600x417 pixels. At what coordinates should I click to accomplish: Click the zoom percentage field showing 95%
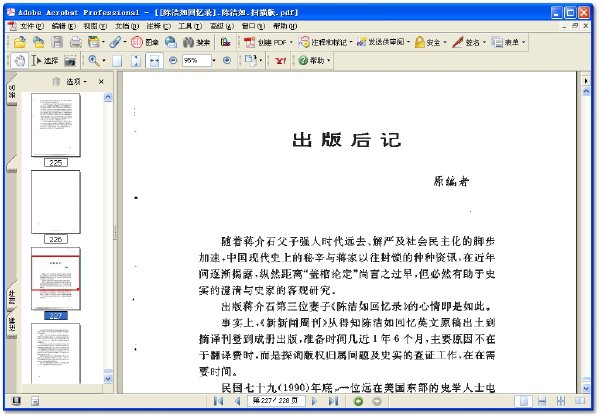(196, 60)
